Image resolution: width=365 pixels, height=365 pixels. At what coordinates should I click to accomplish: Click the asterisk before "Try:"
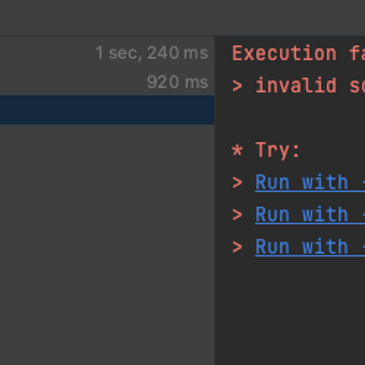tap(237, 150)
